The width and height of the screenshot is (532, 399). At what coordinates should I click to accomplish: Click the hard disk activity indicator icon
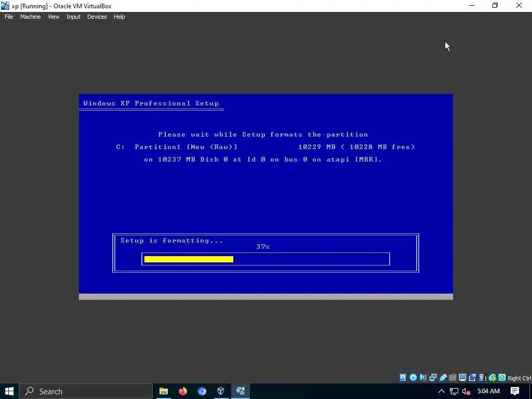pos(403,378)
